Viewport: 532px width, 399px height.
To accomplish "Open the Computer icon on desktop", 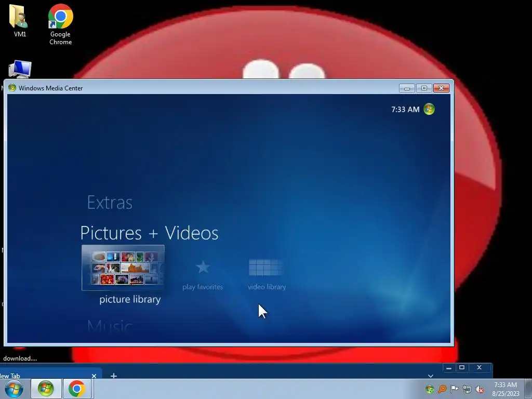I will tap(20, 70).
